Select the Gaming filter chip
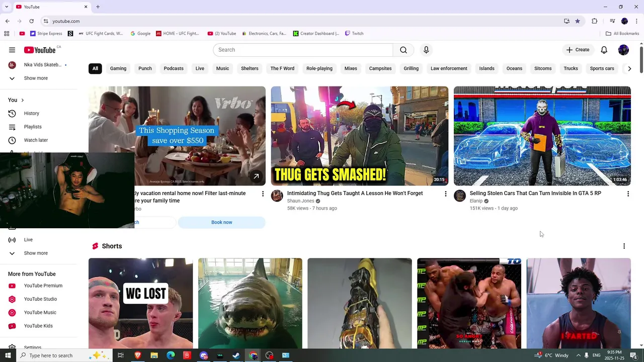Screen dimensions: 644x362 pyautogui.click(x=118, y=68)
